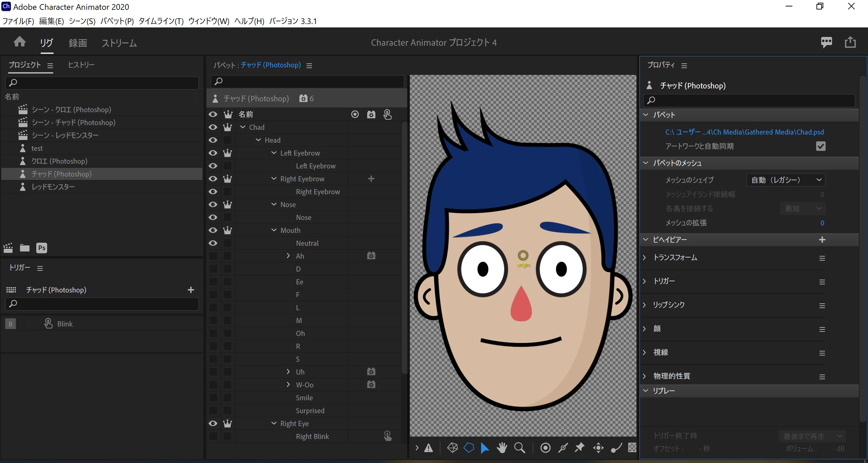
Task: Click the Home icon
Action: coord(20,42)
